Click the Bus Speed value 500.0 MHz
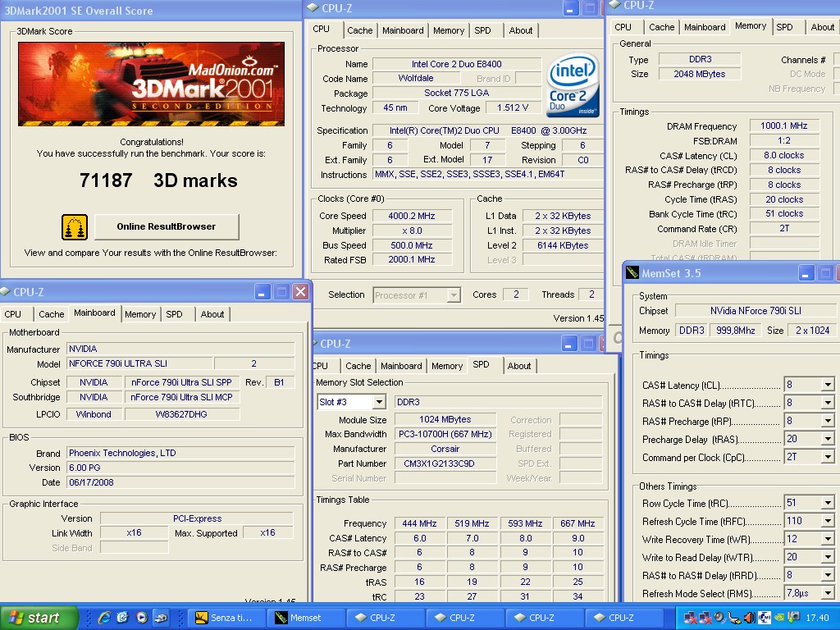Screen dimensions: 840x630 click(412, 245)
